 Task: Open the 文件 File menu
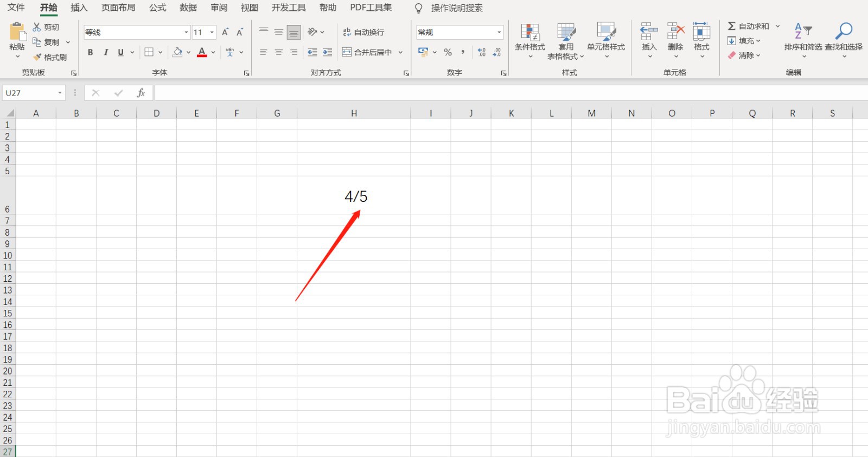coord(16,8)
